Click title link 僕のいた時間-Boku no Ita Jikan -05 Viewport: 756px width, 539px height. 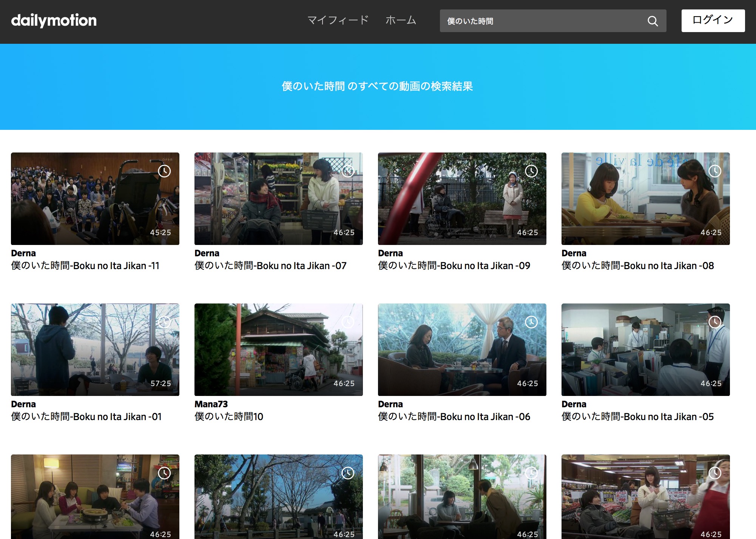pyautogui.click(x=638, y=417)
